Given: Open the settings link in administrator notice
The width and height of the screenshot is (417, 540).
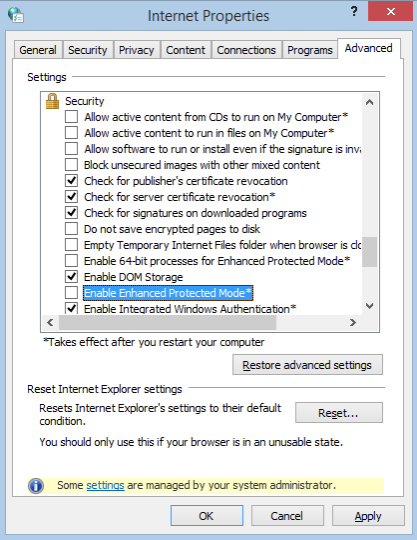Looking at the screenshot, I should (105, 485).
